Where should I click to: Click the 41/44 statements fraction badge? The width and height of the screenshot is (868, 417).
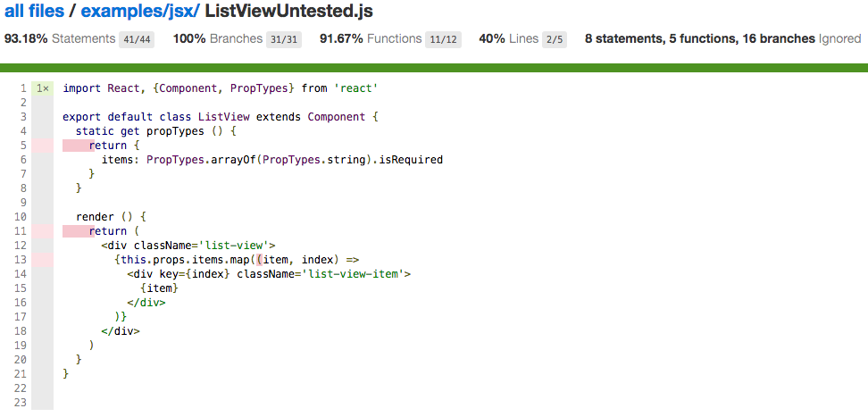click(136, 39)
